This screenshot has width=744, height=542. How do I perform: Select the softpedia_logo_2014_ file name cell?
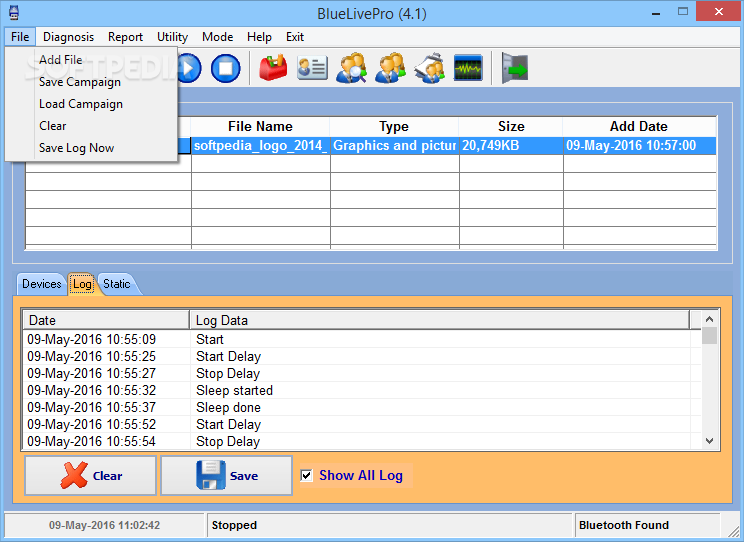(260, 145)
